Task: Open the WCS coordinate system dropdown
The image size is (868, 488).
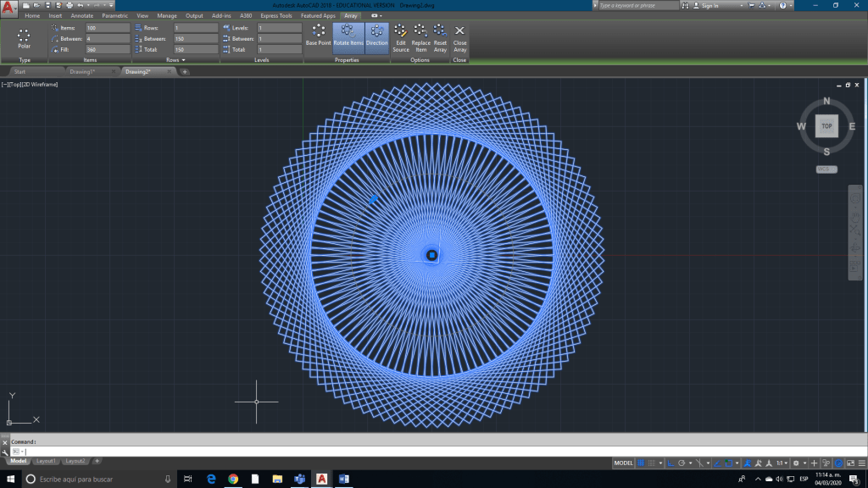Action: point(826,169)
